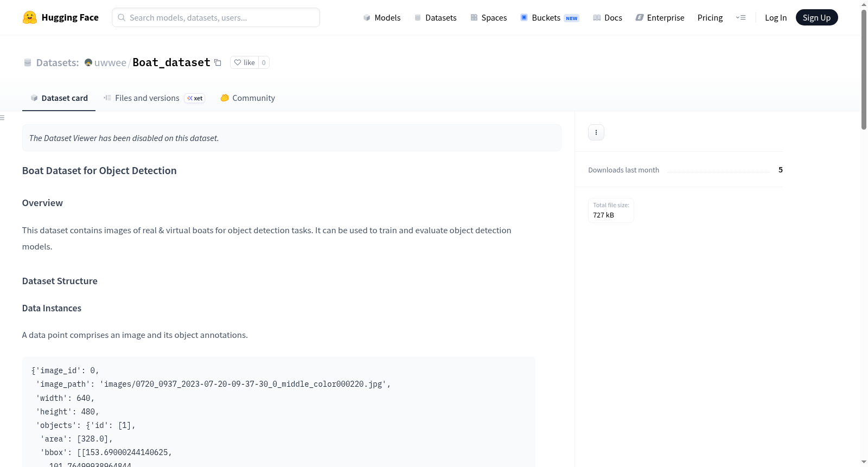Click the Enterprise icon
This screenshot has height=467, width=868.
640,17
